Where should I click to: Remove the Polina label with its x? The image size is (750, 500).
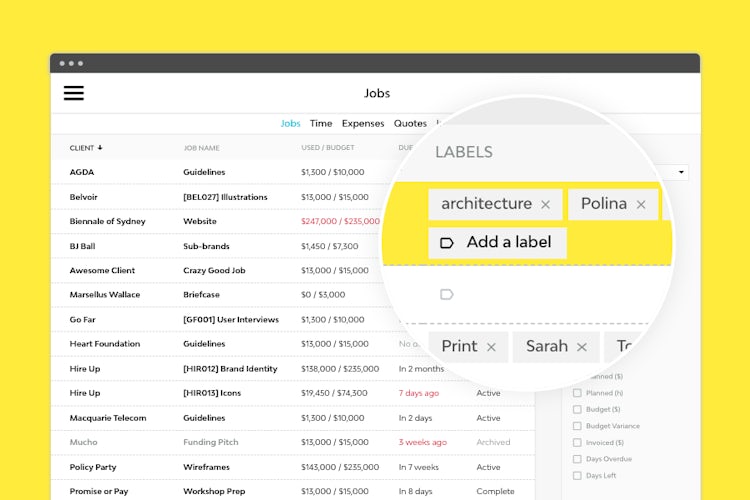tap(641, 205)
